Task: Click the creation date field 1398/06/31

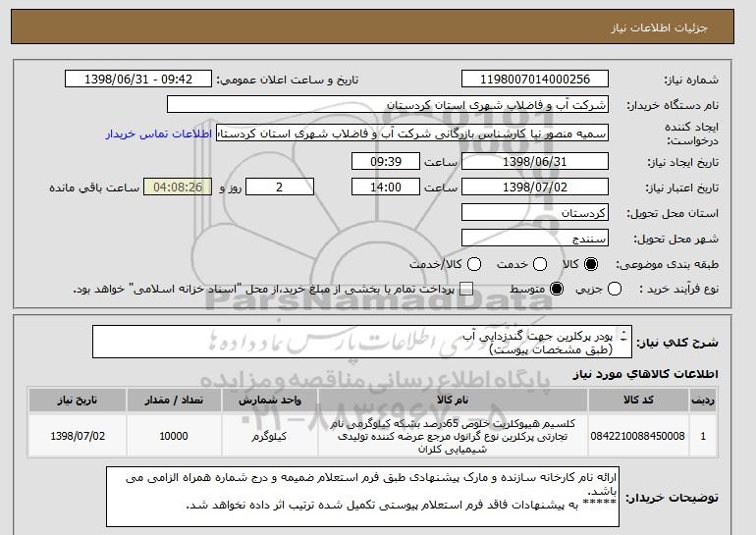Action: 535,161
